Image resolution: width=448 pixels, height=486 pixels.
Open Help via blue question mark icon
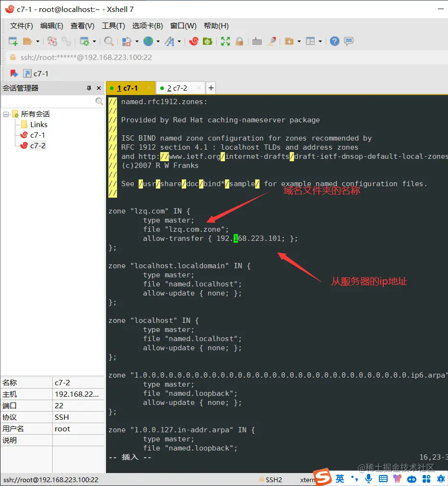pyautogui.click(x=335, y=41)
